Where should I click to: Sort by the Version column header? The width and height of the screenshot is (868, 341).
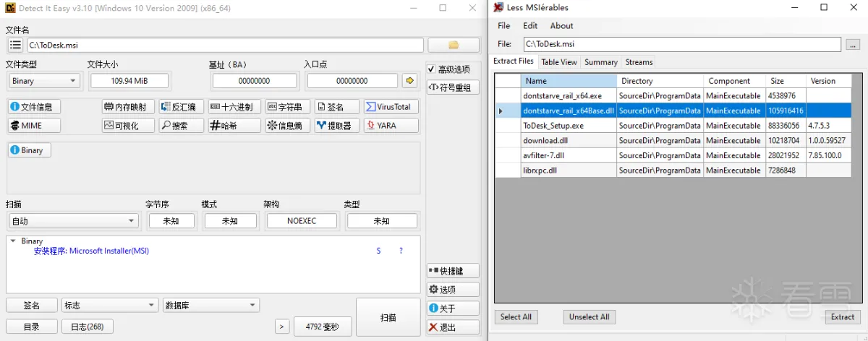pos(829,81)
